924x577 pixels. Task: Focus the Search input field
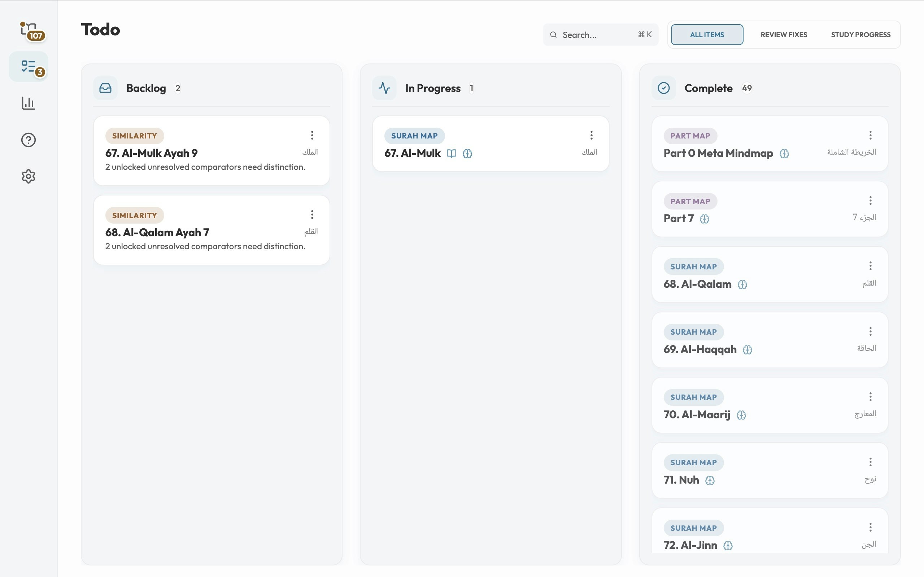[601, 35]
